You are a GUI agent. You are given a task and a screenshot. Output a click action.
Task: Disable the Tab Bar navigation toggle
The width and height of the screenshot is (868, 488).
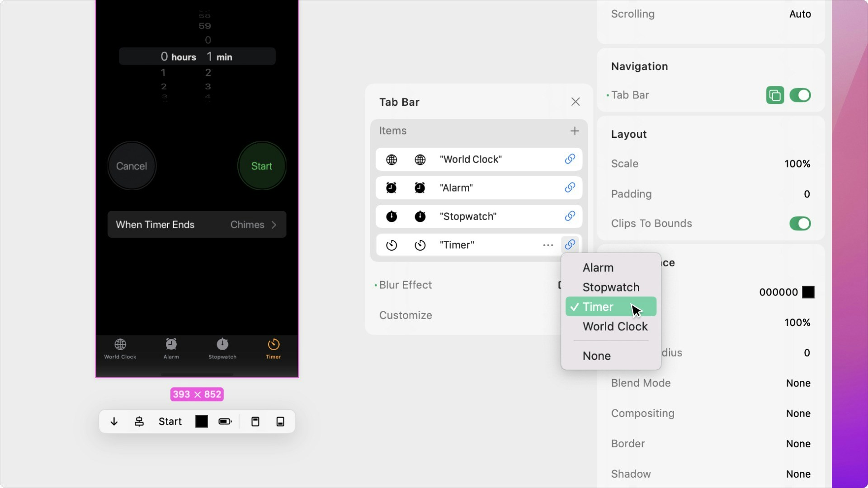[x=800, y=95]
